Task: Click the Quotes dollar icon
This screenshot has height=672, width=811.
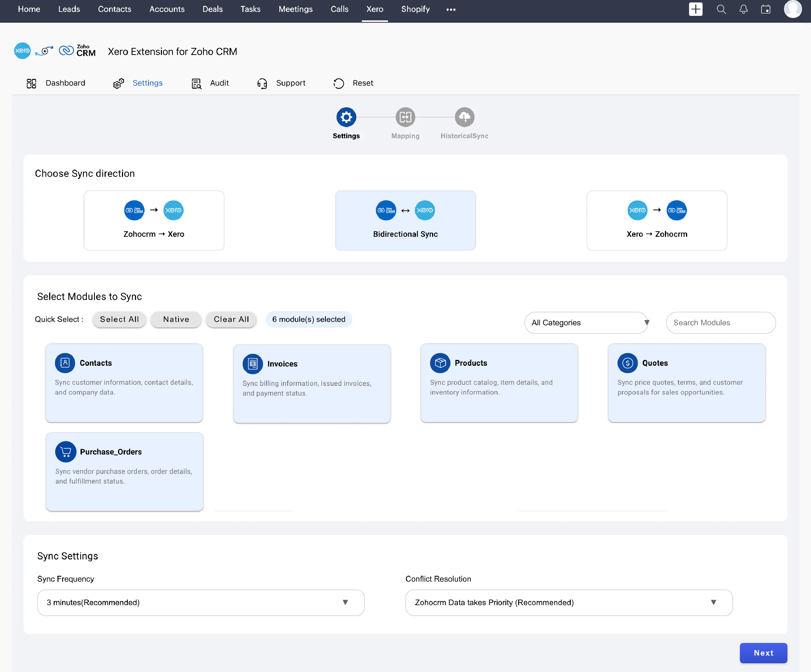Action: tap(628, 363)
